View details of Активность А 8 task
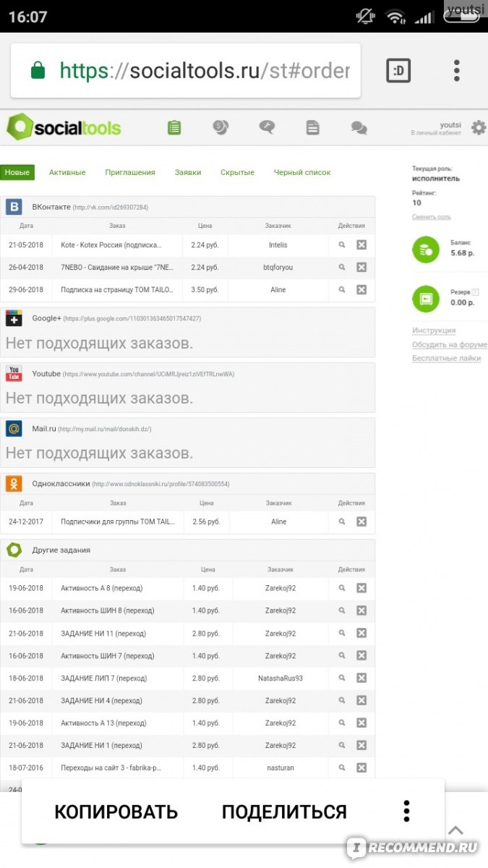Screen dimensions: 488x868 [x=342, y=588]
